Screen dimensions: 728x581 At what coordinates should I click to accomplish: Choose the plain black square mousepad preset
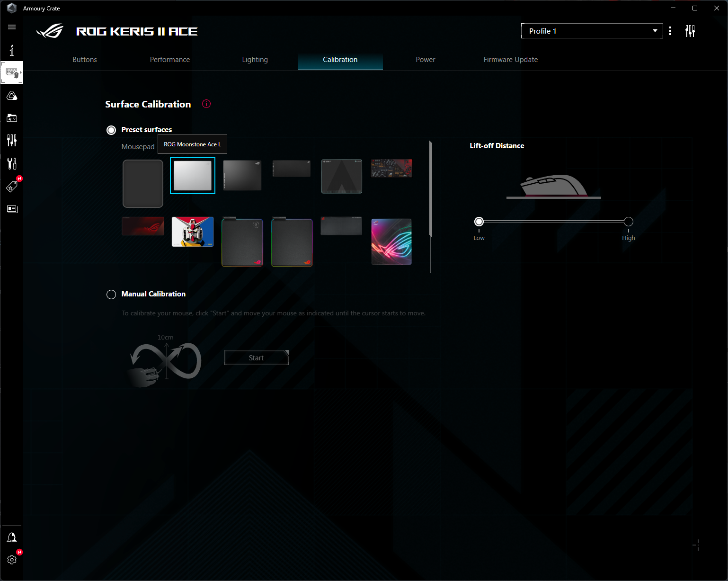coord(143,184)
